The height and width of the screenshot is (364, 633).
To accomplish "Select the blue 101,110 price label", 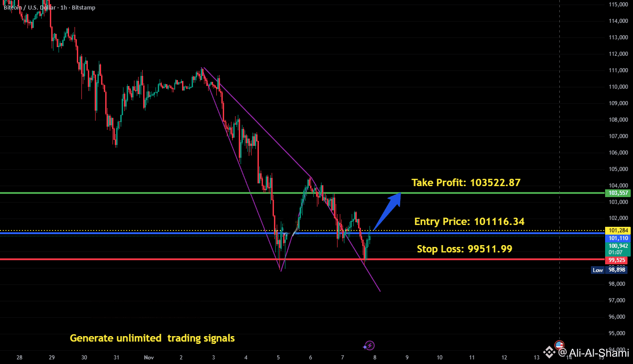I will (618, 238).
